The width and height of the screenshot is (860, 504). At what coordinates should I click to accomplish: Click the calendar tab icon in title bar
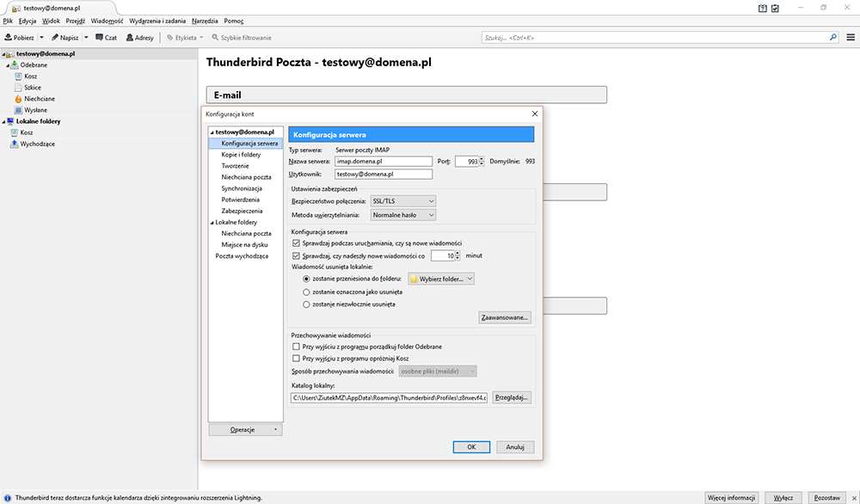pyautogui.click(x=762, y=9)
